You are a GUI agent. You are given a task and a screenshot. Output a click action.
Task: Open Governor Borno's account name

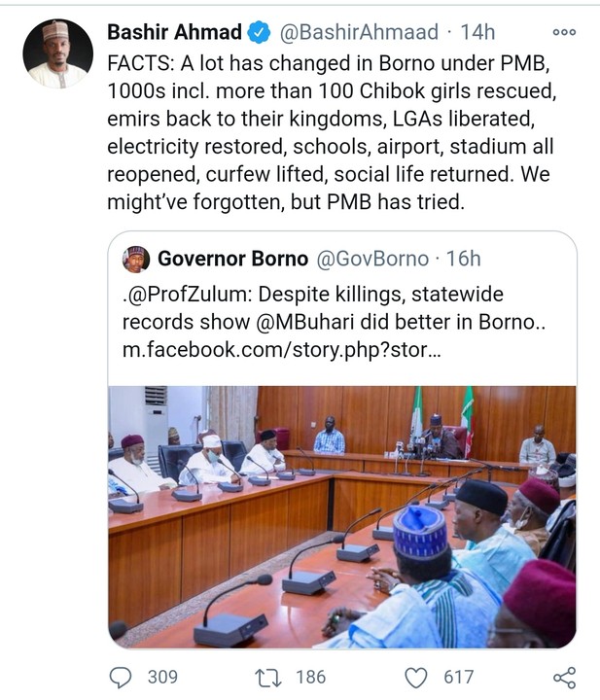tap(232, 259)
